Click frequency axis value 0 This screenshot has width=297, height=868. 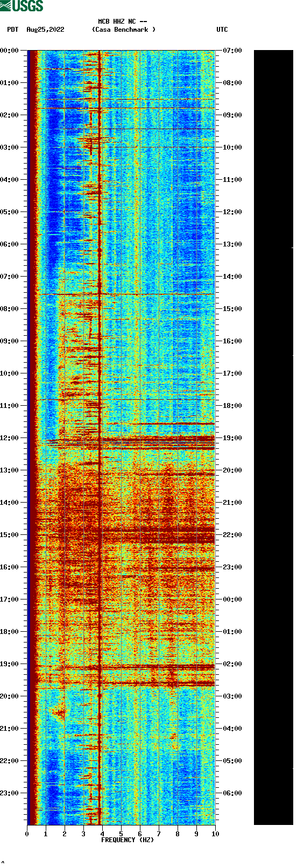tap(27, 834)
